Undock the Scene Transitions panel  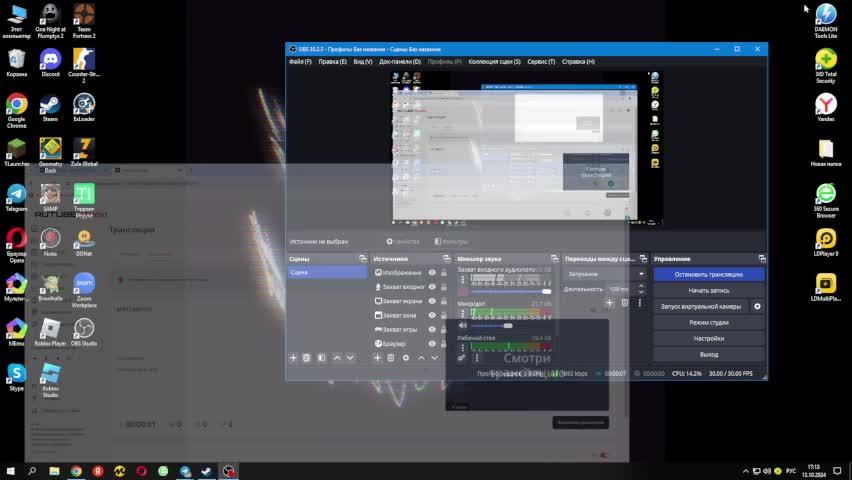tap(643, 259)
